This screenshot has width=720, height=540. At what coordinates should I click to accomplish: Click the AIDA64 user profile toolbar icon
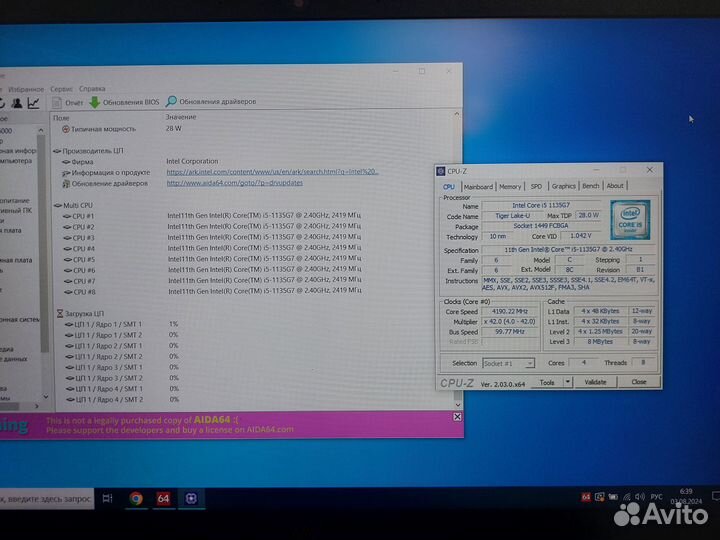click(x=17, y=103)
